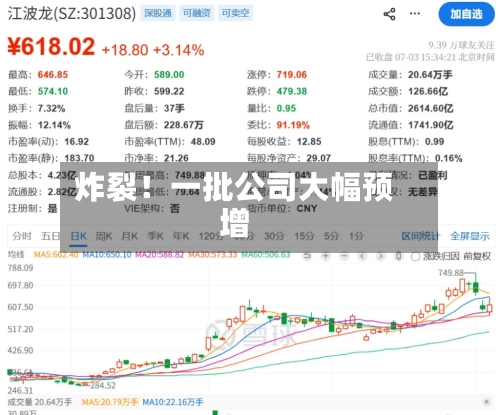
Task: Click the 深股通 tag
Action: (x=158, y=13)
